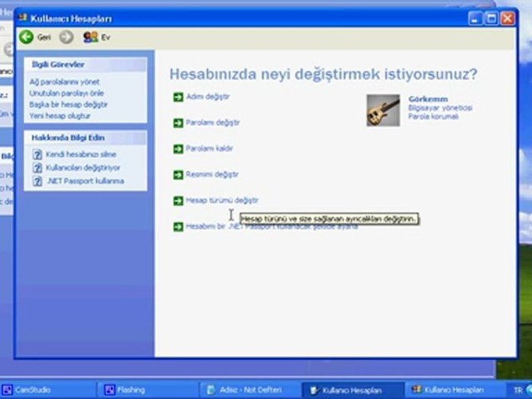This screenshot has height=399, width=532.
Task: Click the grey forward arrow button
Action: (66, 37)
